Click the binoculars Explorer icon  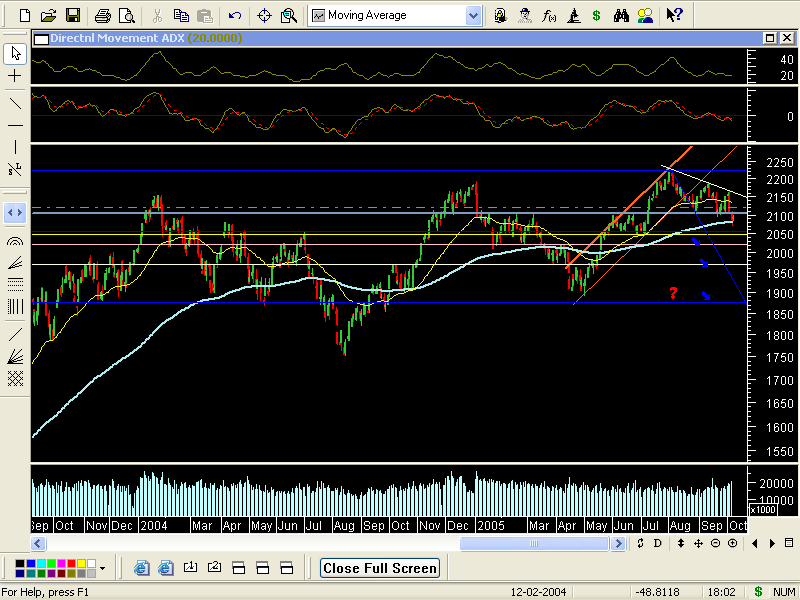click(x=621, y=15)
